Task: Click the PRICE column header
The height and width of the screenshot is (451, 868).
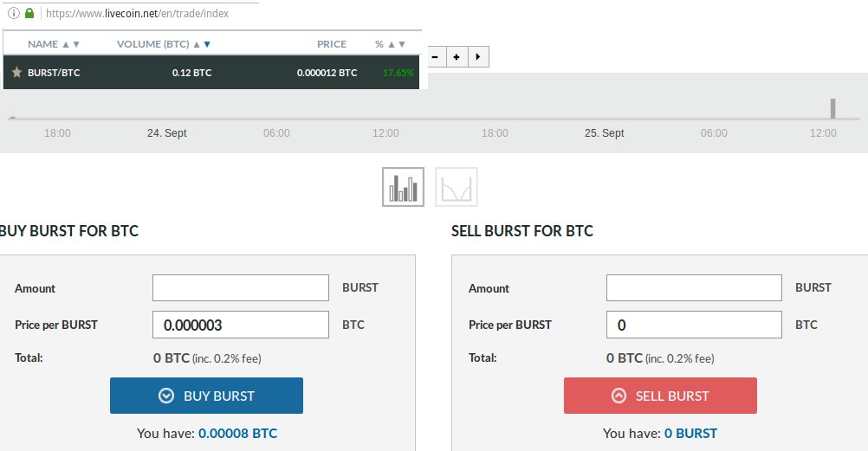Action: [x=332, y=44]
